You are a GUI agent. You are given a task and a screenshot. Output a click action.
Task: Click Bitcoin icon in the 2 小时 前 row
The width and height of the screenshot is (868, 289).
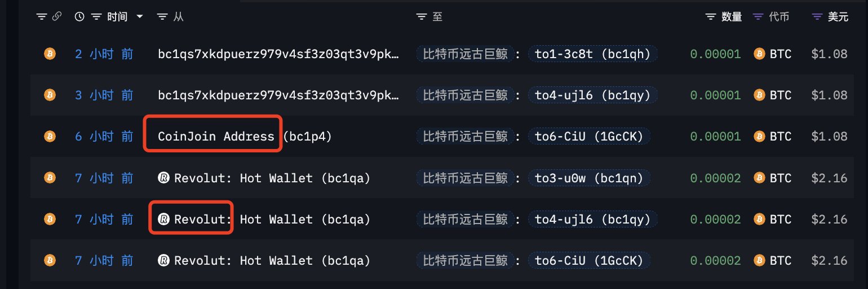coord(50,54)
